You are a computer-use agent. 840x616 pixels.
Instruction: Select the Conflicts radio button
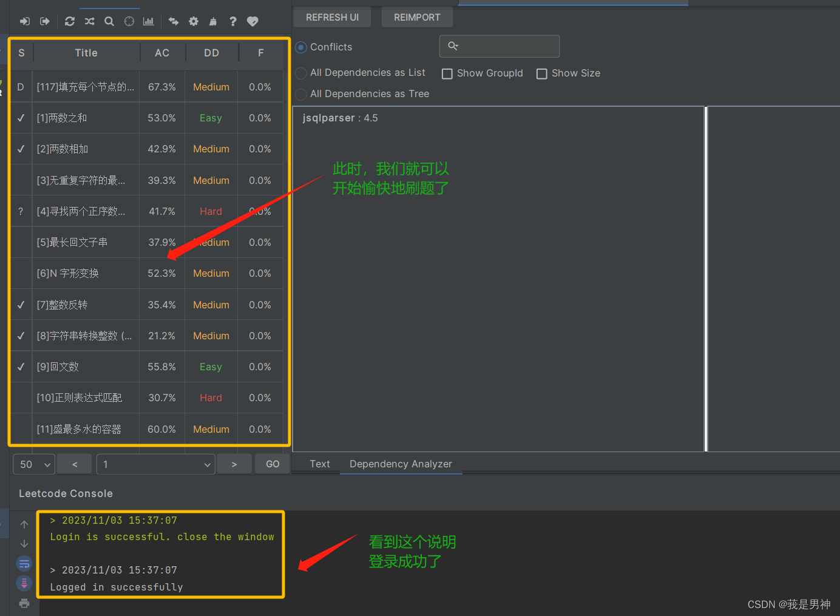(301, 47)
